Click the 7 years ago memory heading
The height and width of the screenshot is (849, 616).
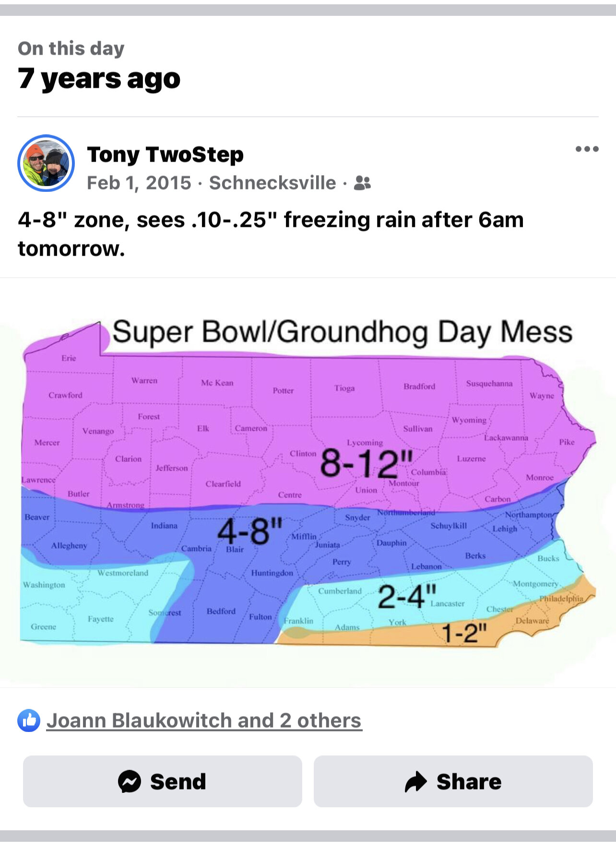tap(99, 79)
